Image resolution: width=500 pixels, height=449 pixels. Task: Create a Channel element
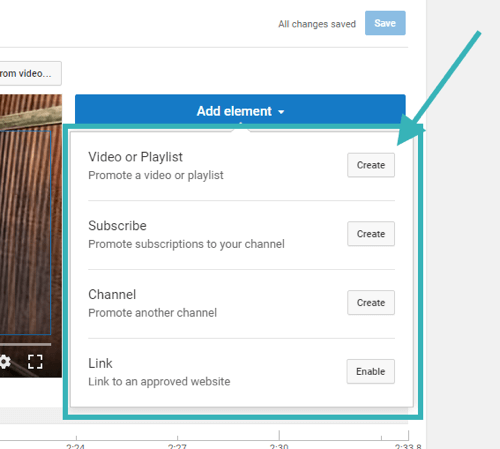pos(371,302)
